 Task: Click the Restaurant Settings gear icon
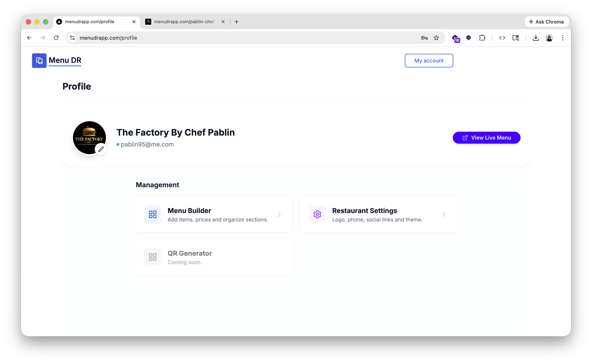(x=317, y=214)
